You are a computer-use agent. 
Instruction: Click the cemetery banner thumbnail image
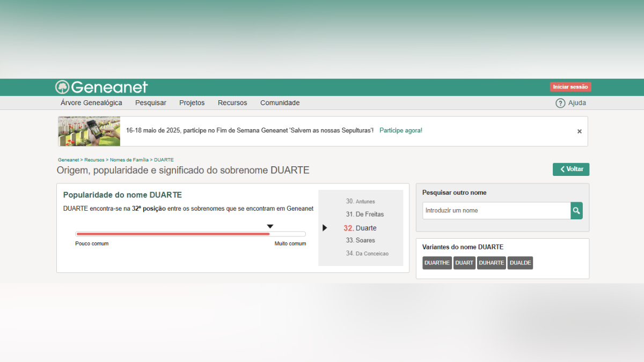(x=89, y=131)
